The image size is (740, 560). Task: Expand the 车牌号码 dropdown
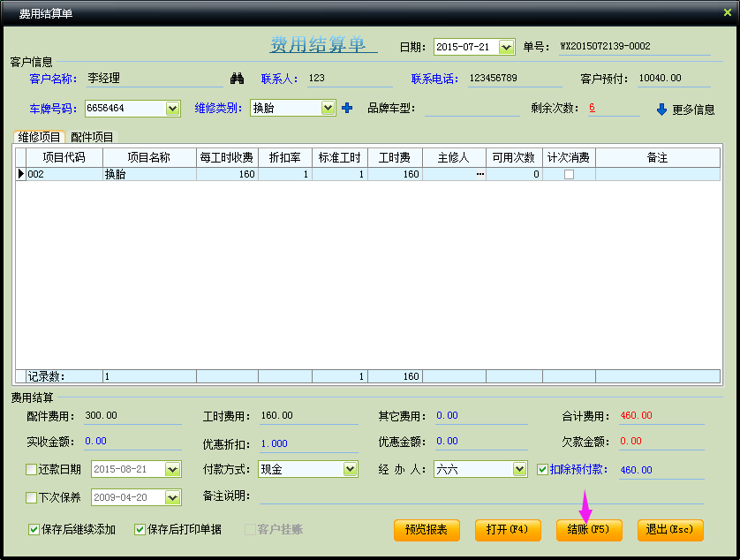click(173, 109)
